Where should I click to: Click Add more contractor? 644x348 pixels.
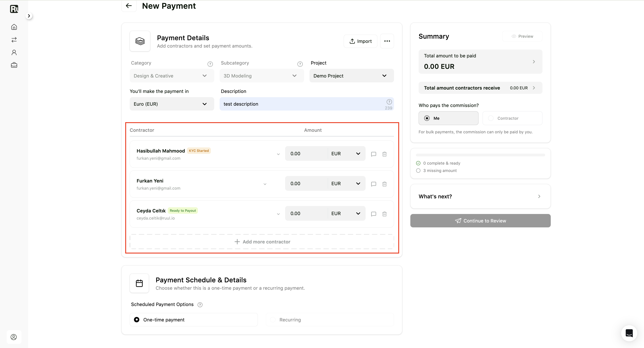click(x=262, y=242)
